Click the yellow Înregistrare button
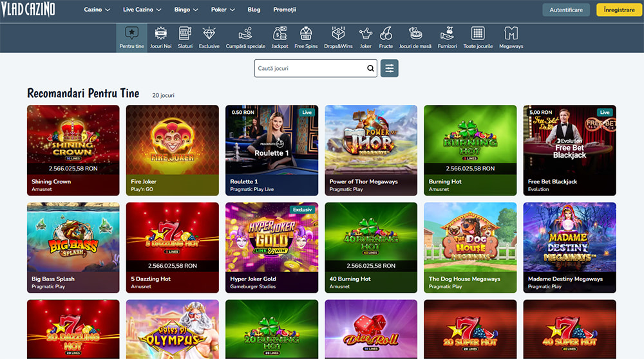The image size is (644, 359). coord(618,10)
